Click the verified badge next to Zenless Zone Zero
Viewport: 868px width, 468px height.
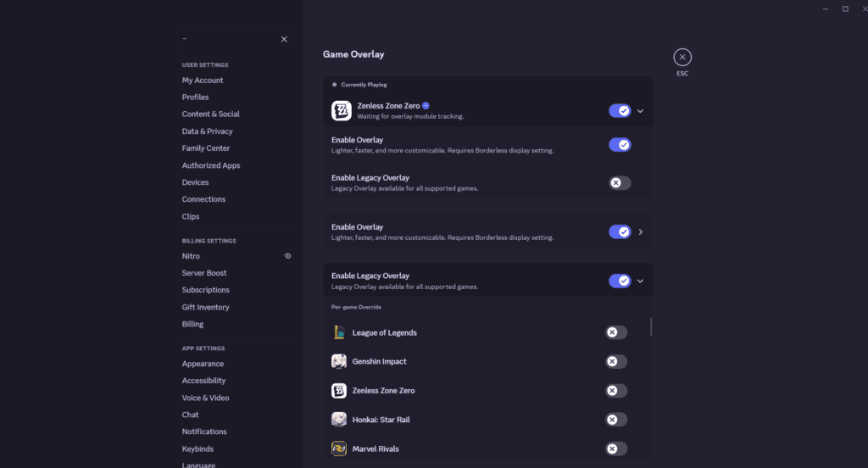[x=426, y=106]
